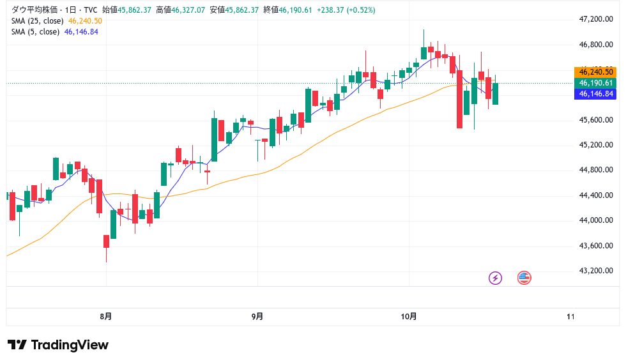Select the SMA (5, close) legend
Screen dimensions: 626x364
pyautogui.click(x=36, y=32)
